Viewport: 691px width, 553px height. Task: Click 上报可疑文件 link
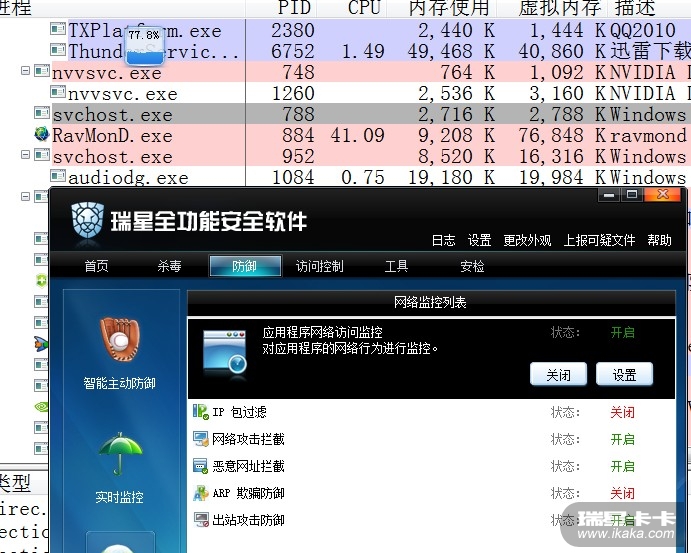click(599, 240)
